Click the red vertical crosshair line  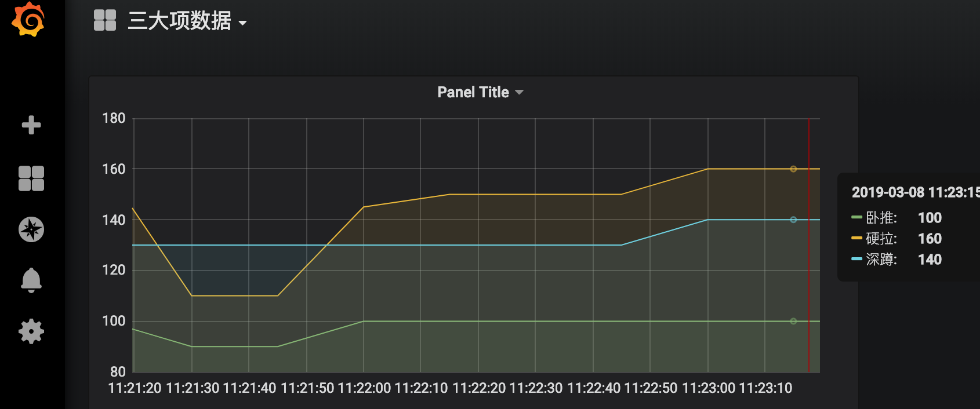(x=809, y=272)
